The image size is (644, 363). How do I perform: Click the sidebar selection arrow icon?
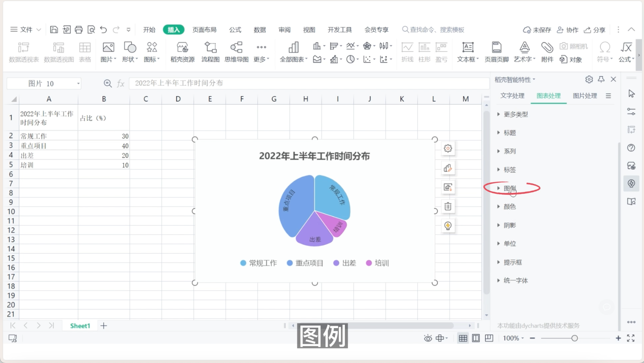pos(632,93)
